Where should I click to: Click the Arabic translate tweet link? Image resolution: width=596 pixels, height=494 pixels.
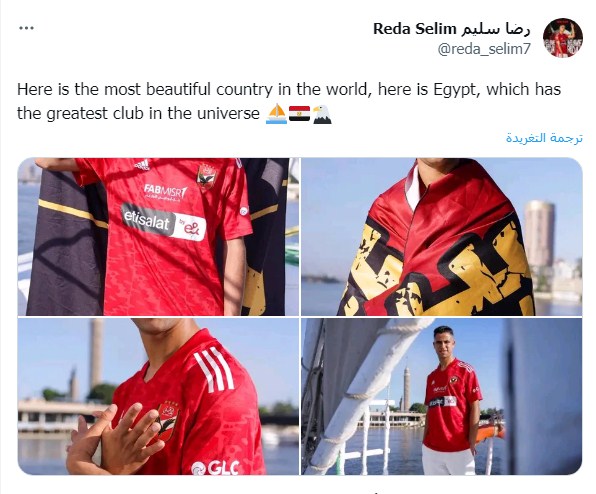[x=544, y=138]
